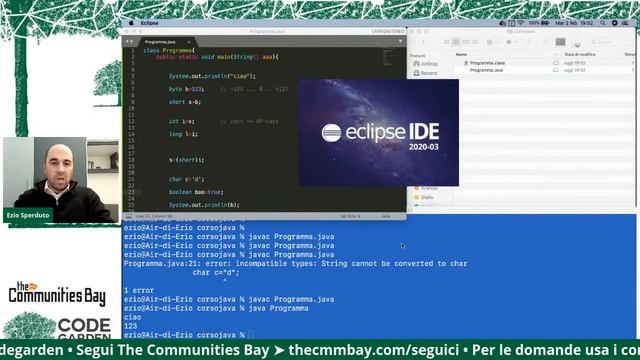The image size is (640, 360).
Task: Click the char c='d'; code line
Action: [187, 179]
